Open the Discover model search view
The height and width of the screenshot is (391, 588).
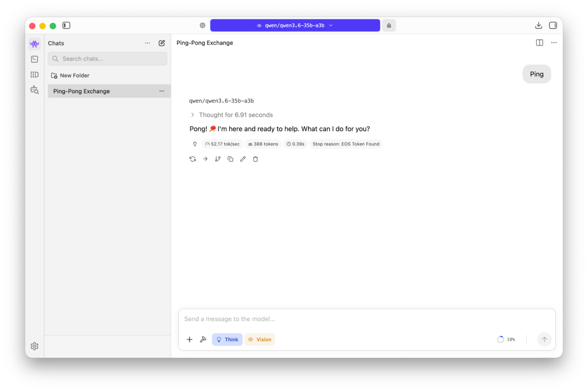pos(34,90)
